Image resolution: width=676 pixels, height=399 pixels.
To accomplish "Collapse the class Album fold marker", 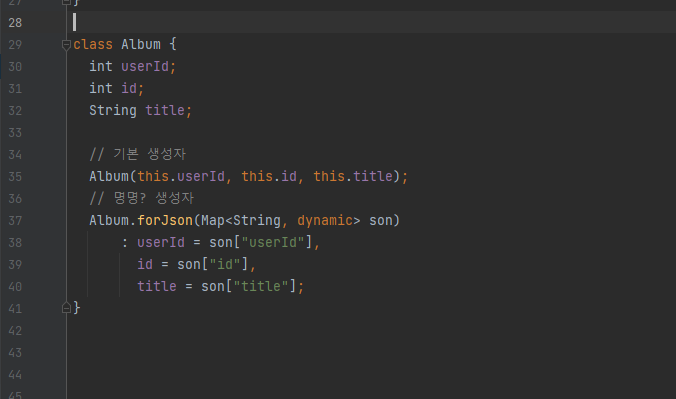I will pyautogui.click(x=66, y=45).
